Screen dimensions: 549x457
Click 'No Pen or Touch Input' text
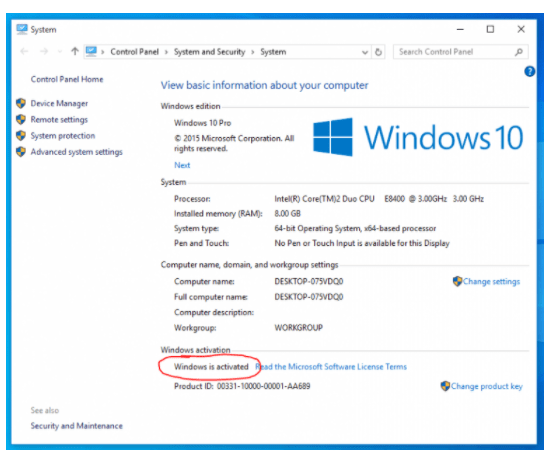[x=362, y=243]
